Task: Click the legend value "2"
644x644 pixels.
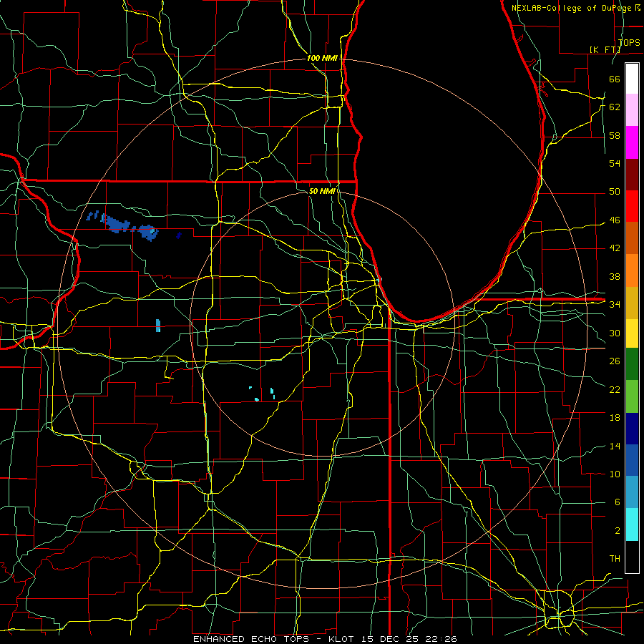Action: pos(618,531)
